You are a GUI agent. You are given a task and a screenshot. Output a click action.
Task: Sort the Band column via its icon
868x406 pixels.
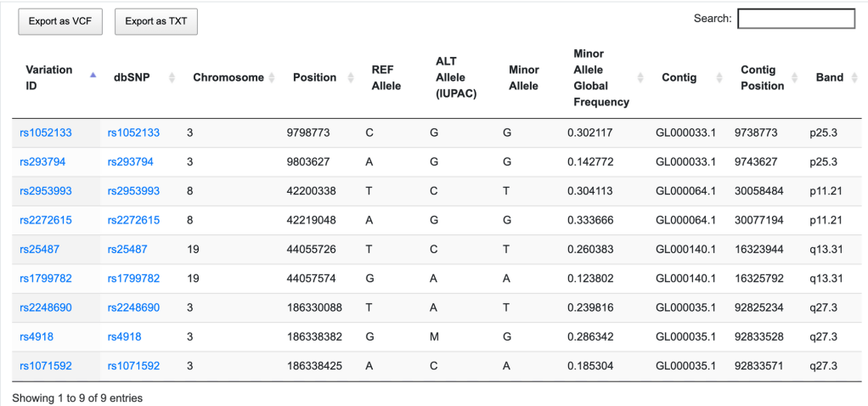tap(852, 77)
